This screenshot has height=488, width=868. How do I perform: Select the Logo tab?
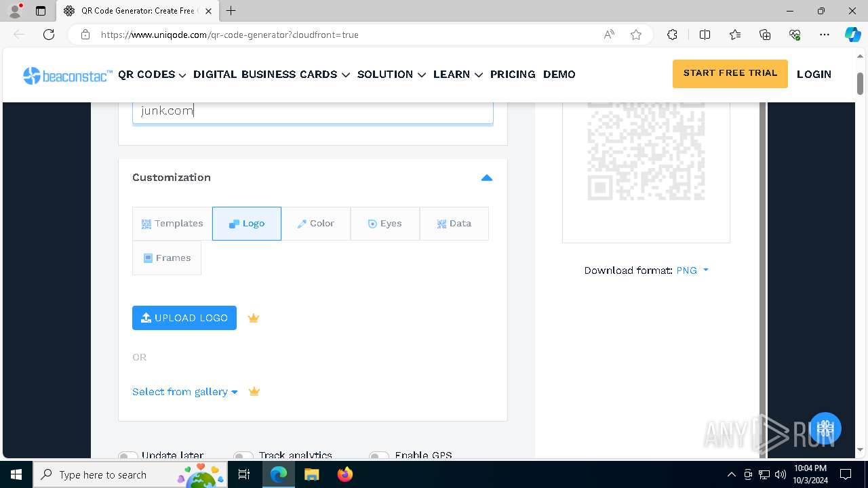[x=247, y=224]
